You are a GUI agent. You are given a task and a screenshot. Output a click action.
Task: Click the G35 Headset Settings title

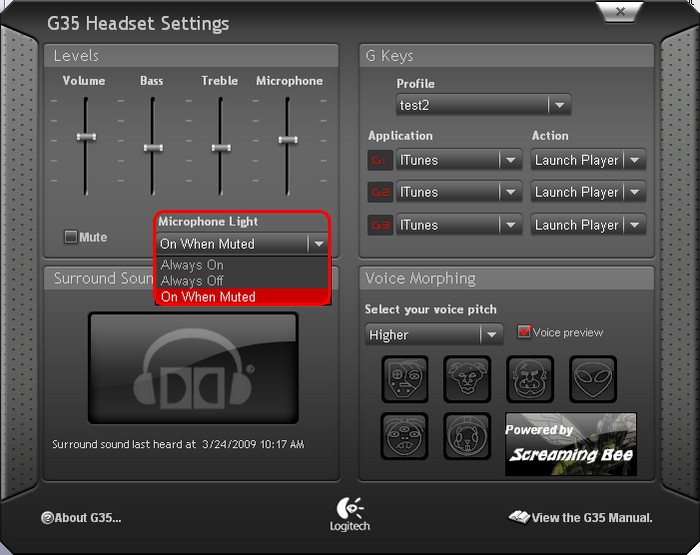point(138,24)
